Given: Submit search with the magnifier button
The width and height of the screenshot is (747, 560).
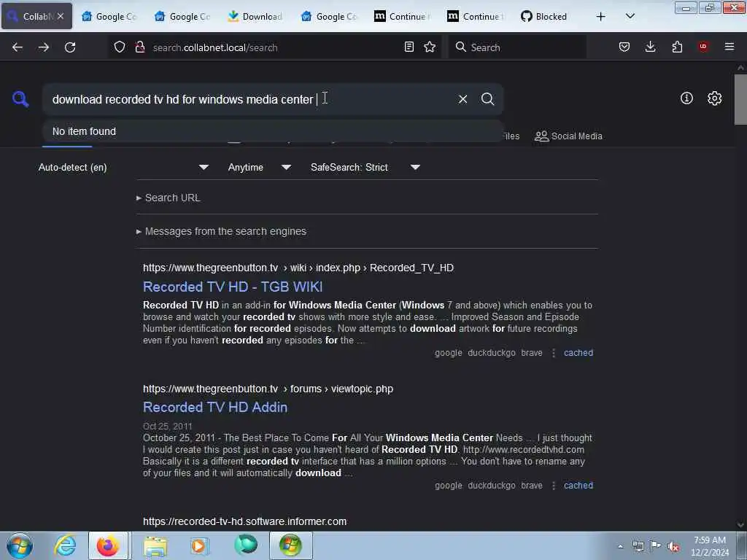Looking at the screenshot, I should [x=487, y=99].
